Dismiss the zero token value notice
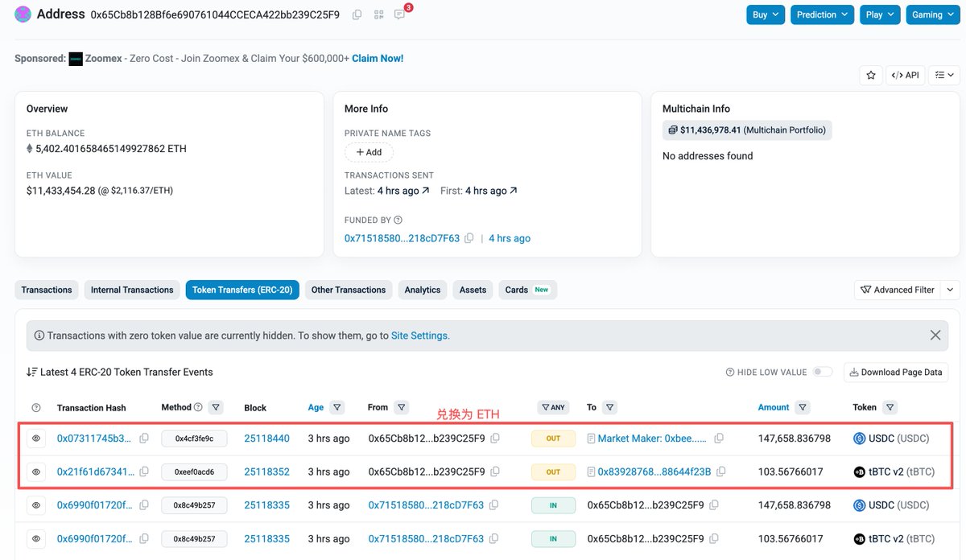Viewport: 966px width, 560px height. tap(935, 336)
